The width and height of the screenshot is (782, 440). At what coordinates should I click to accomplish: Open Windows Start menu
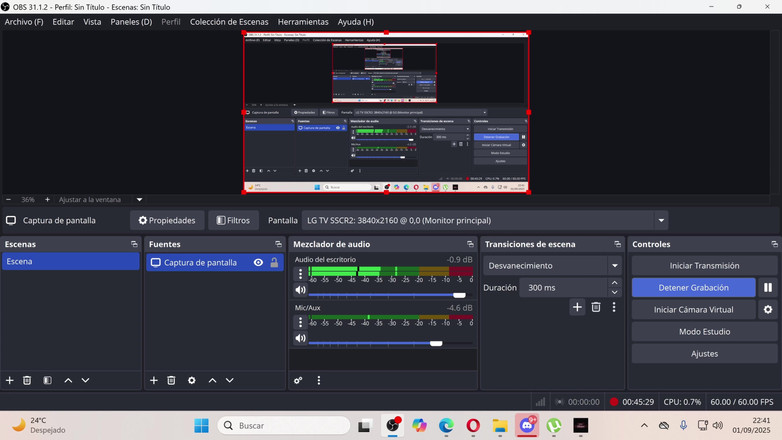(201, 426)
